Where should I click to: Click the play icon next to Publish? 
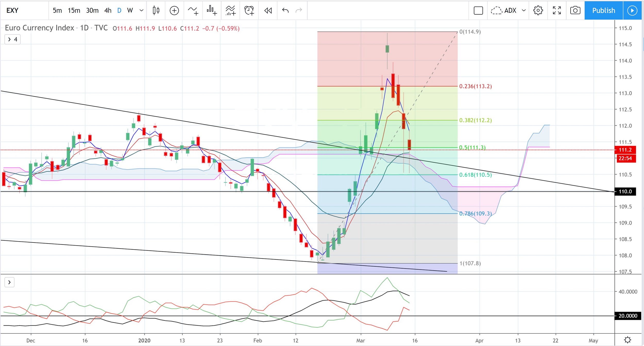pos(632,10)
